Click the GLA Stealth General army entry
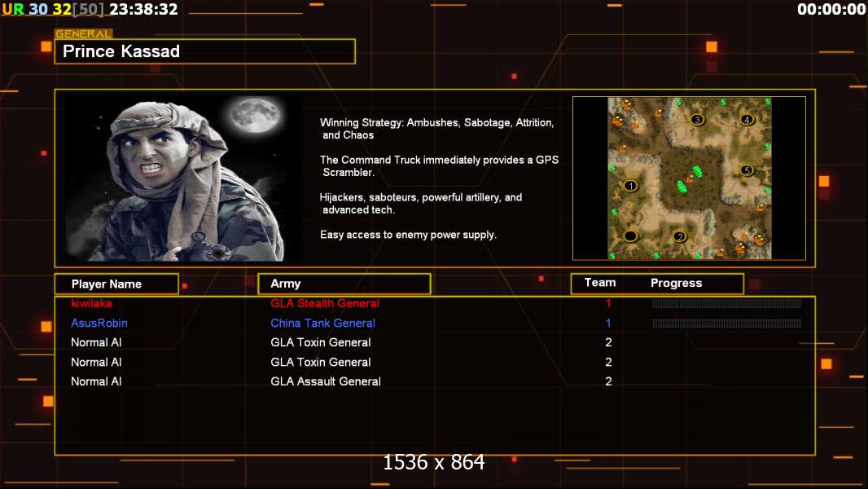Screen dimensions: 868x489 pyautogui.click(x=325, y=303)
